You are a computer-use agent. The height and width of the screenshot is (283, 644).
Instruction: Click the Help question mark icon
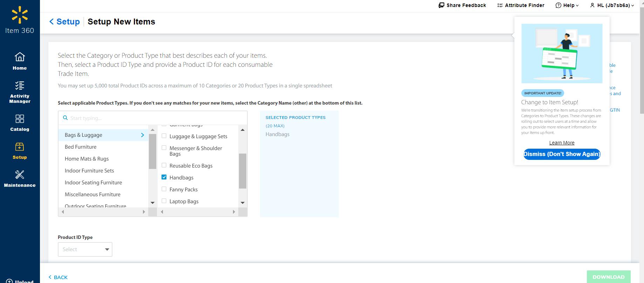[x=559, y=5]
